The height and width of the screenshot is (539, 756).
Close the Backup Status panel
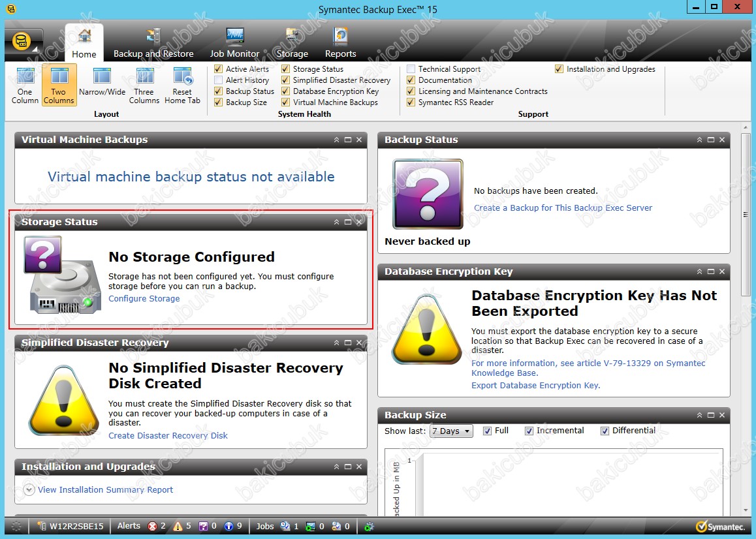click(x=722, y=140)
